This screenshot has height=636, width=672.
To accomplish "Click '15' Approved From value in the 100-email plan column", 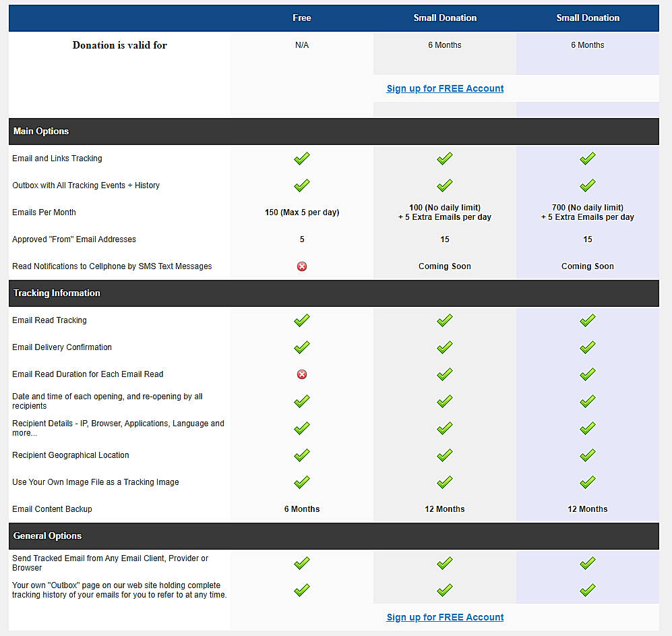I will [445, 239].
